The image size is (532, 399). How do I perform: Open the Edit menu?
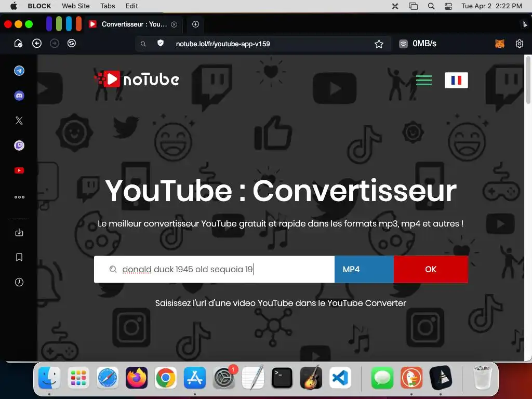pos(131,6)
